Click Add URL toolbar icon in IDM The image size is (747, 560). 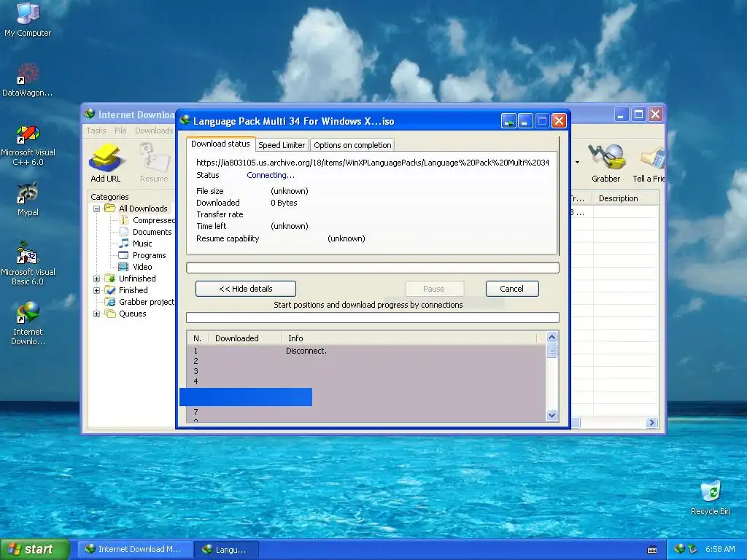pyautogui.click(x=105, y=163)
